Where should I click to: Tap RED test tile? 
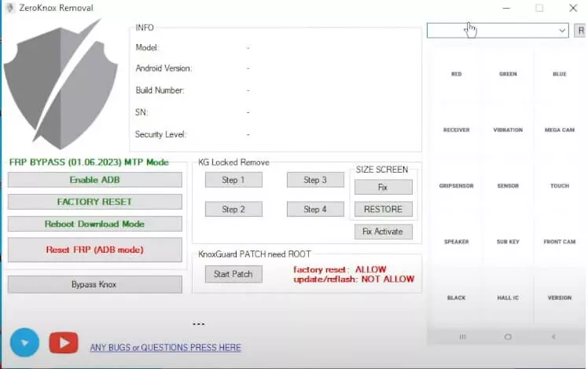point(457,74)
